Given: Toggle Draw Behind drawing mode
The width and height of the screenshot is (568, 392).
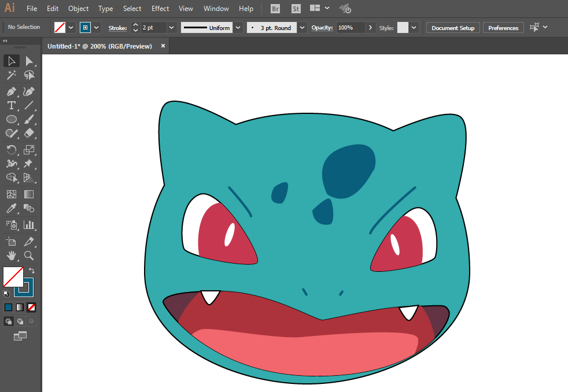Looking at the screenshot, I should (x=20, y=321).
